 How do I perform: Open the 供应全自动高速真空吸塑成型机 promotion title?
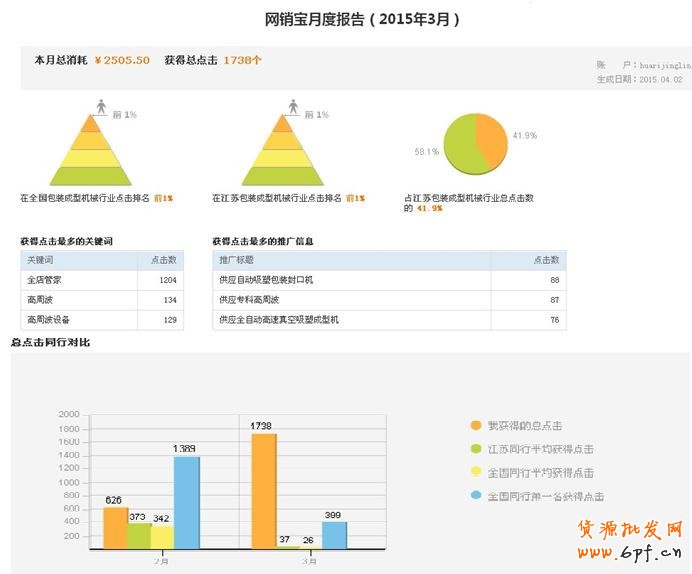click(x=279, y=320)
